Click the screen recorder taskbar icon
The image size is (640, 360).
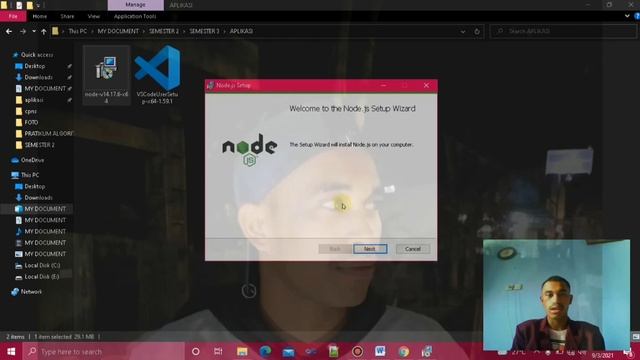tap(358, 351)
